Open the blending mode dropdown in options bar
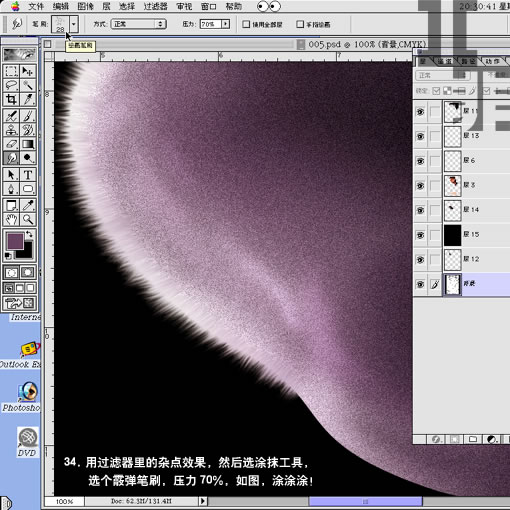 [139, 24]
